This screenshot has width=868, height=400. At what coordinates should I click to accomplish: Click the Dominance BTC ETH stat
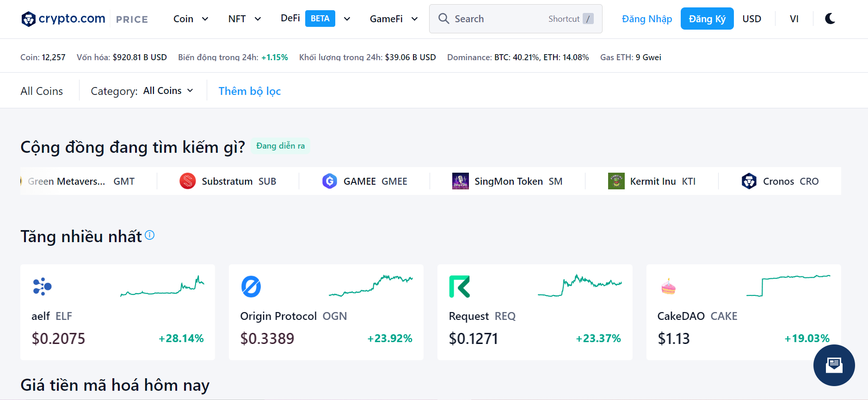click(x=518, y=57)
